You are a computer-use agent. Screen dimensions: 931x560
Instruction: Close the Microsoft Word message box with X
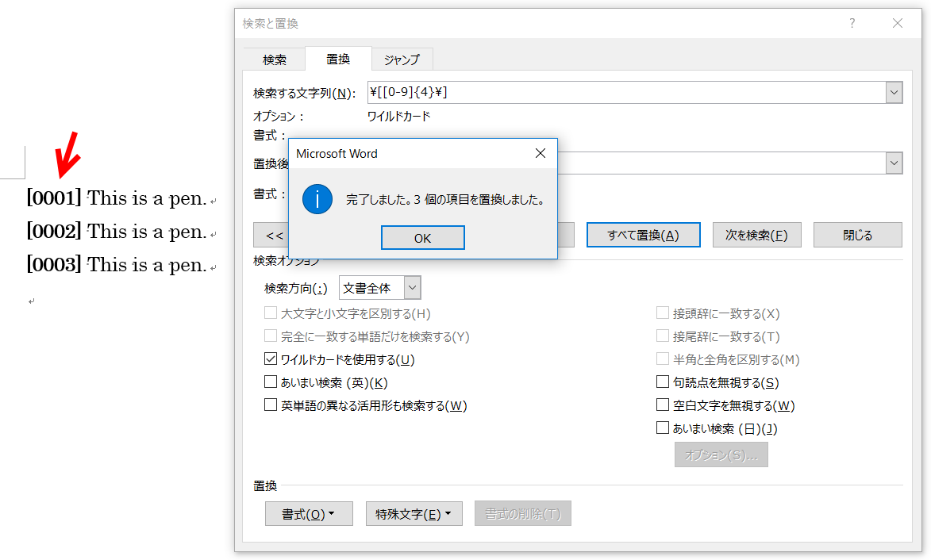(541, 153)
